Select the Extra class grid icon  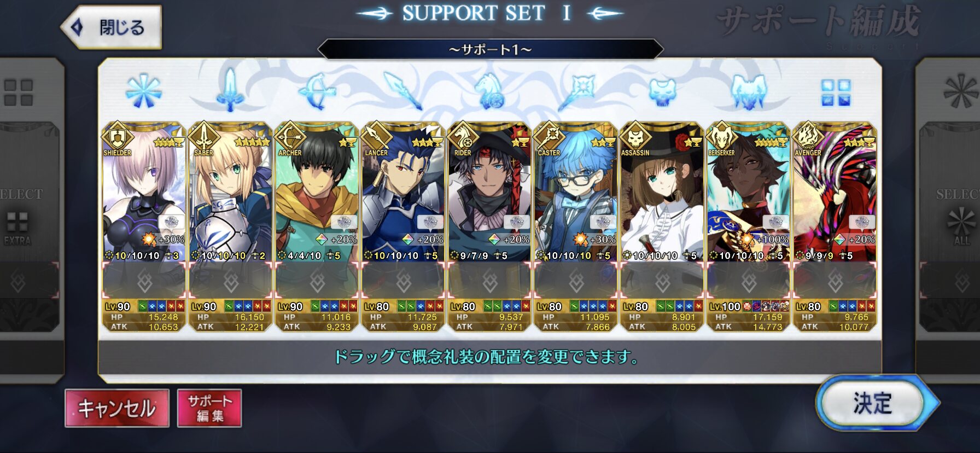click(x=836, y=92)
